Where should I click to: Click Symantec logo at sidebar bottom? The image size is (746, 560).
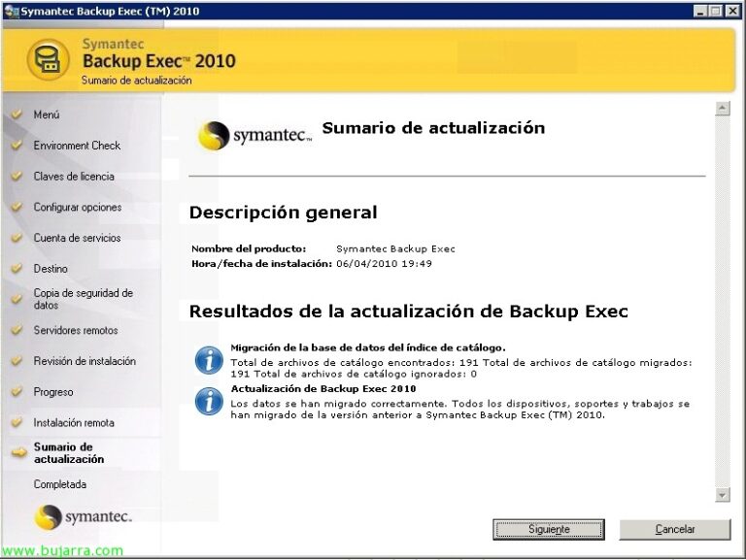(x=83, y=516)
